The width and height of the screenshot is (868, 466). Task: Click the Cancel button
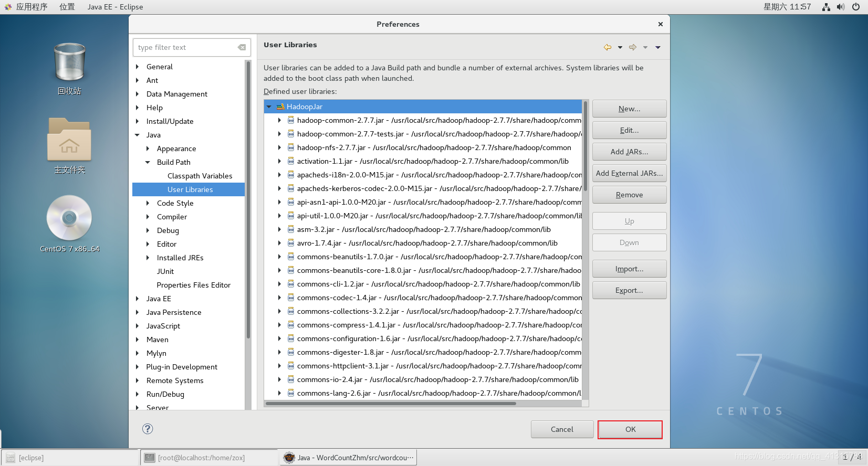pyautogui.click(x=562, y=429)
